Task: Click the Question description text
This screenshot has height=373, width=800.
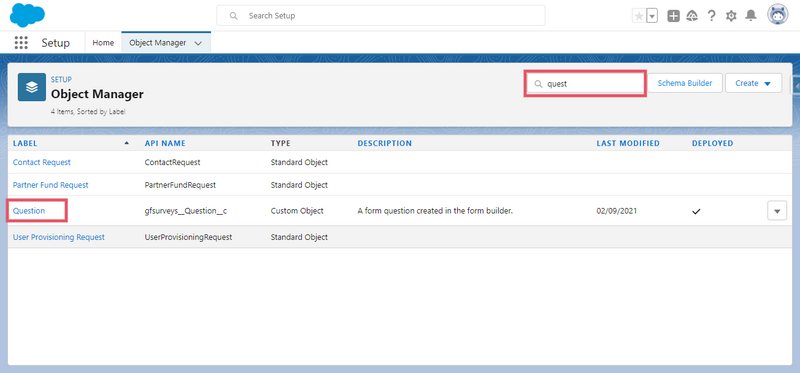Action: pos(435,211)
